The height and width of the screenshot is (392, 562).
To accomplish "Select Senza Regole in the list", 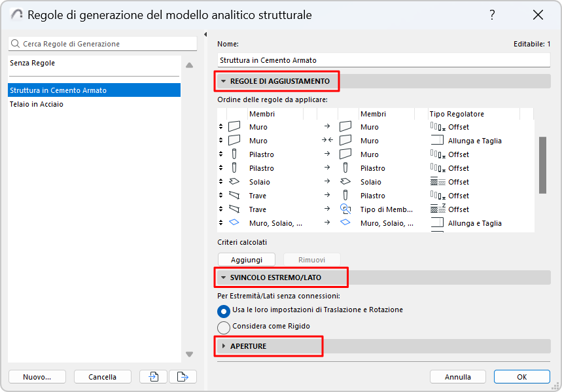I will coord(33,63).
